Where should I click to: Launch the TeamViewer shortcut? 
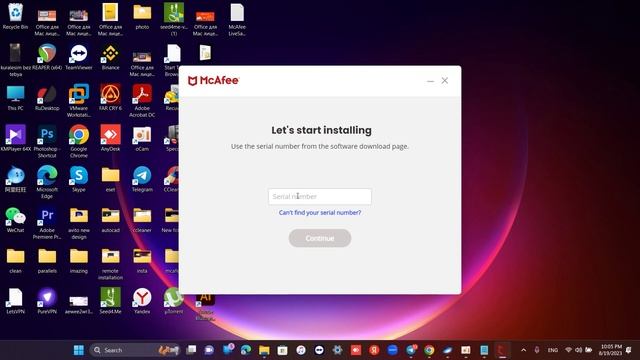click(x=79, y=57)
